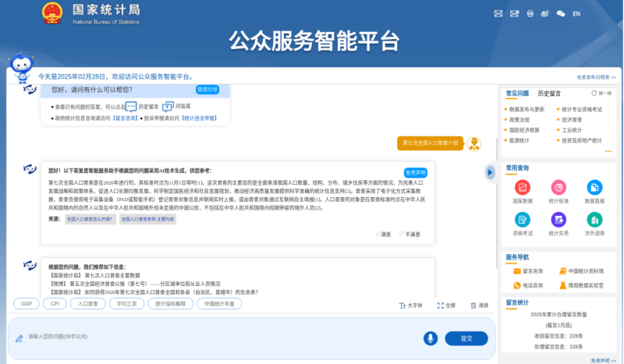
Task: Mark the answer as 满意
Action: pyautogui.click(x=382, y=234)
